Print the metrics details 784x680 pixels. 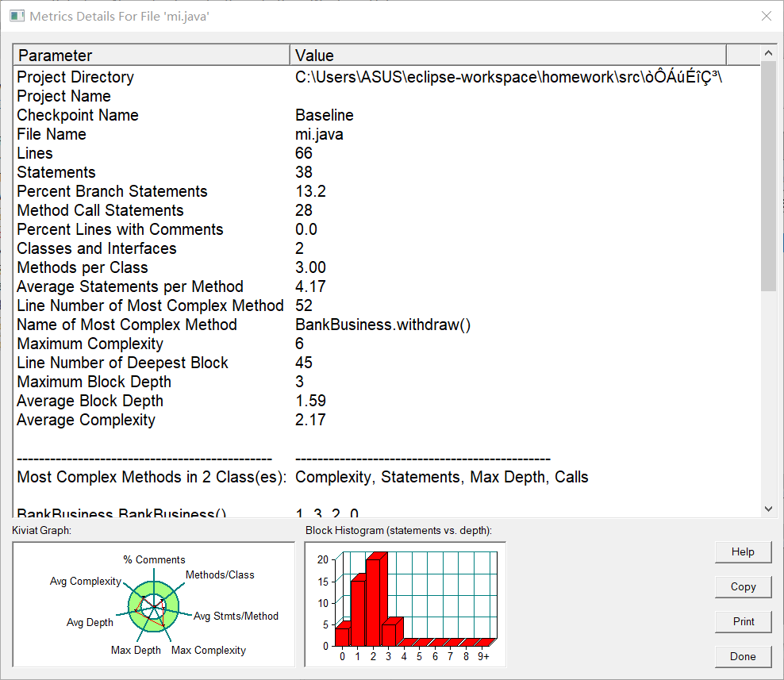743,622
